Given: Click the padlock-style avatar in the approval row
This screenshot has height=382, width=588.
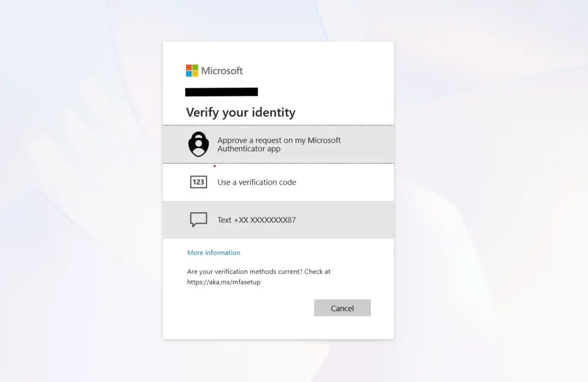Looking at the screenshot, I should tap(199, 144).
